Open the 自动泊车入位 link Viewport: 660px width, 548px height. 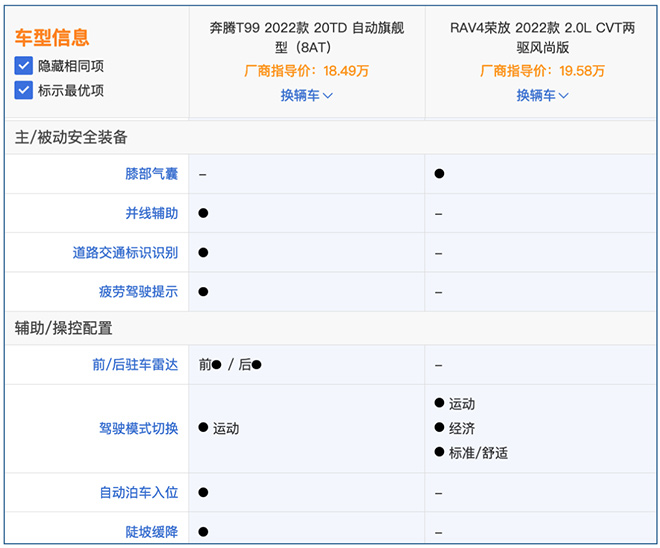(x=138, y=492)
